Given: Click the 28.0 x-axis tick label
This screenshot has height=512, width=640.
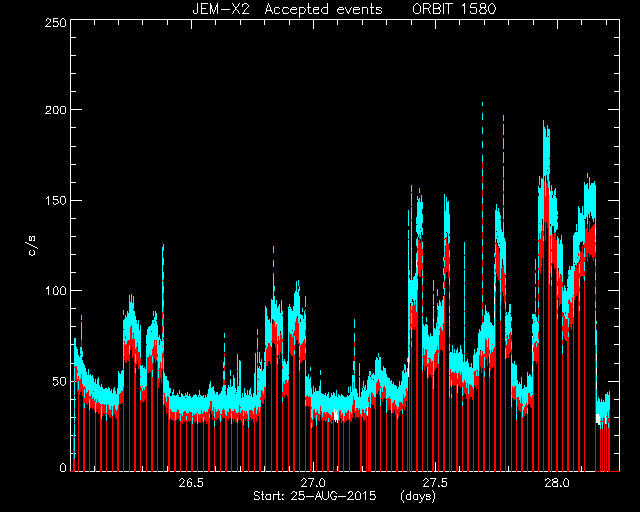Looking at the screenshot, I should pos(557,483).
